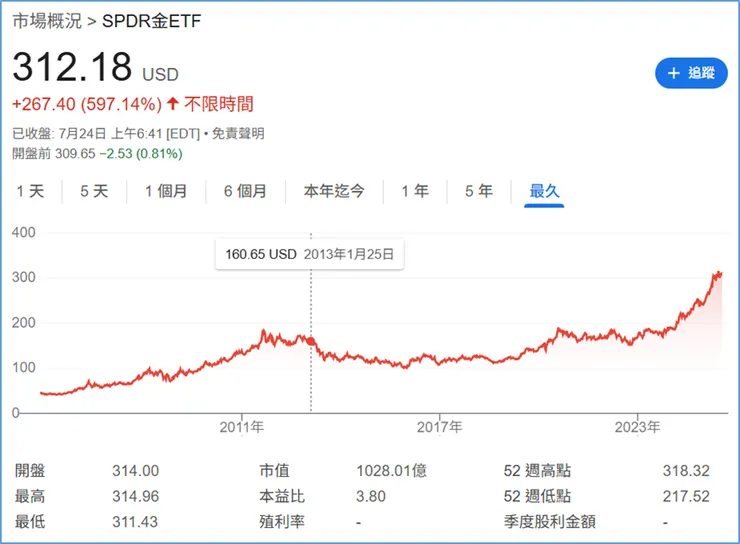Click the red data point on chart line
Viewport: 740px width, 544px height.
click(x=311, y=341)
